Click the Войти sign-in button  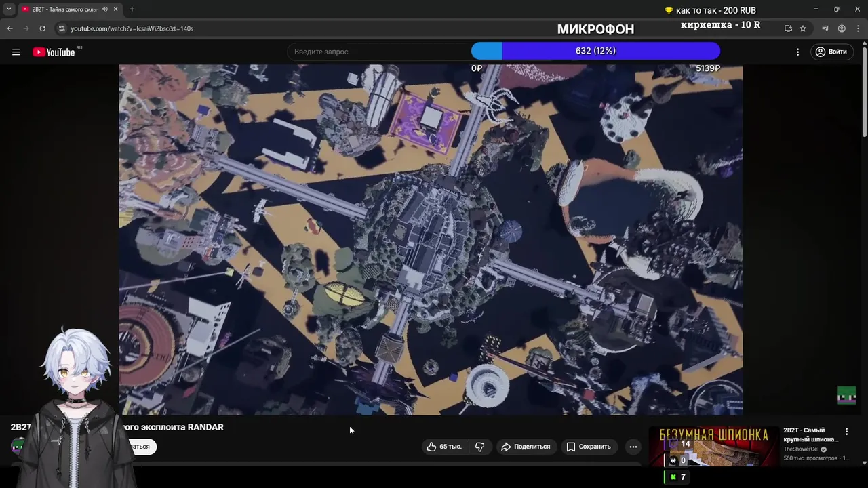click(831, 52)
